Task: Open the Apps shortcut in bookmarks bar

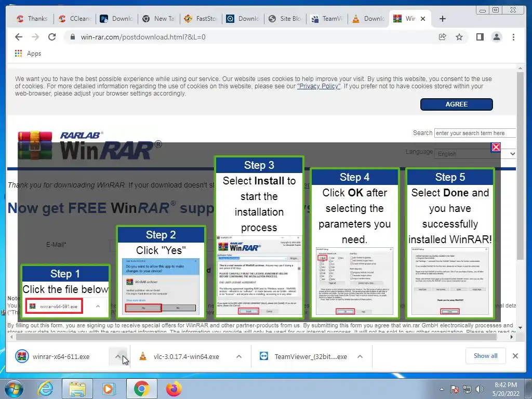Action: (x=28, y=54)
